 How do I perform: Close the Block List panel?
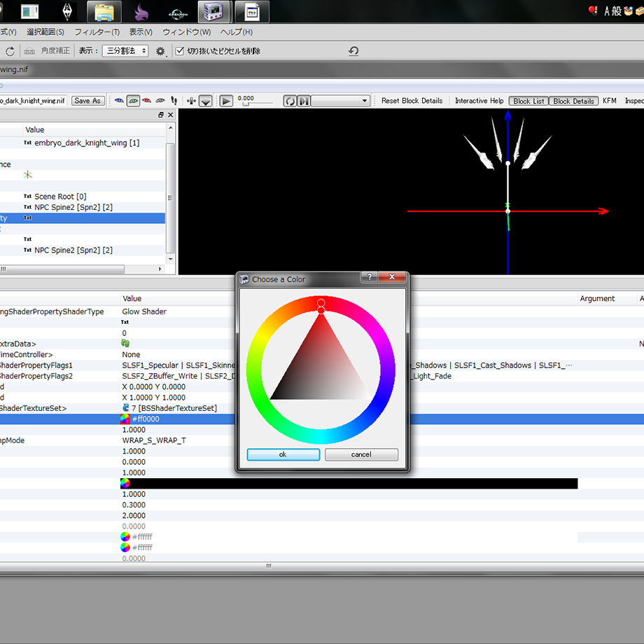tap(170, 115)
